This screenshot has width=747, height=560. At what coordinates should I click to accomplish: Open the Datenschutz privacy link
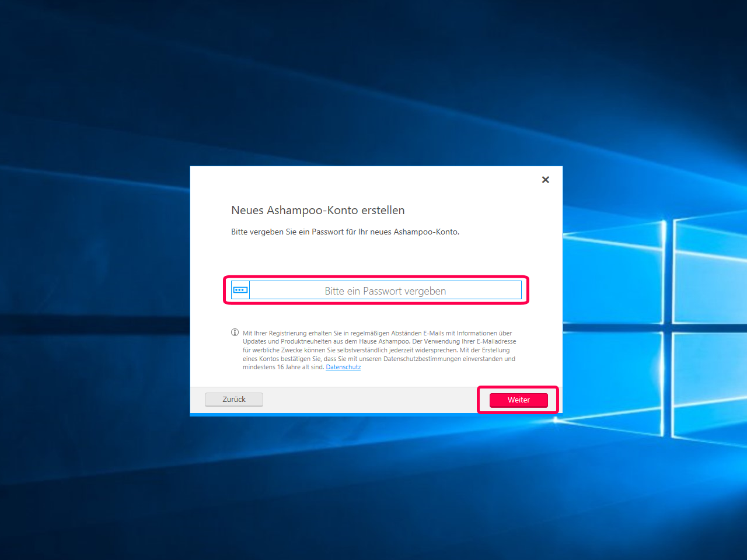click(343, 367)
